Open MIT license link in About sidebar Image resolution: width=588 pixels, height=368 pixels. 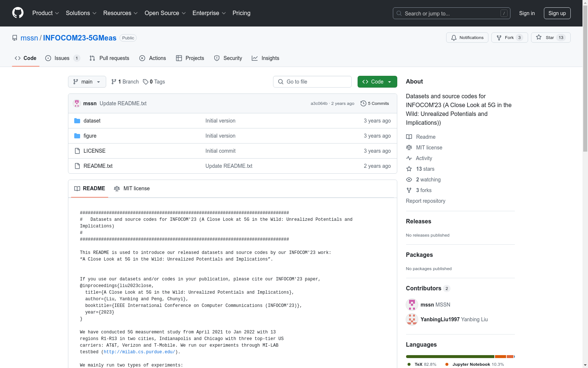(424, 148)
